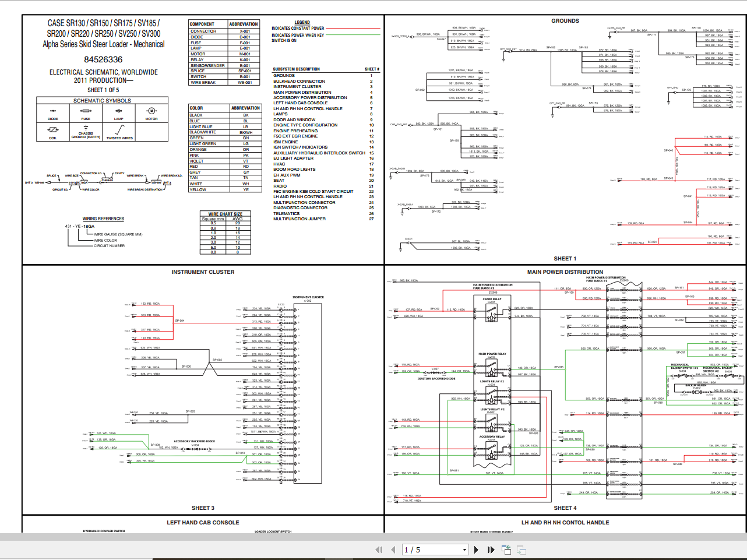Click the motor symbol in schematic symbols

click(151, 111)
